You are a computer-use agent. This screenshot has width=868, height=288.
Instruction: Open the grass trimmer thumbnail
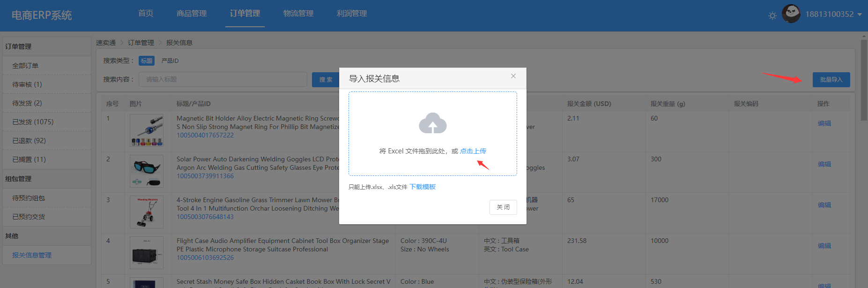[x=147, y=212]
